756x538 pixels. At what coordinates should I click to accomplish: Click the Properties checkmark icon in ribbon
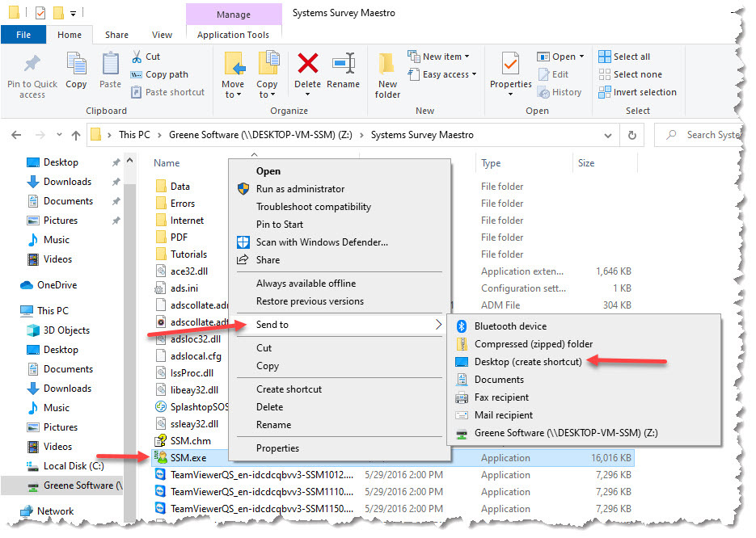[x=510, y=65]
